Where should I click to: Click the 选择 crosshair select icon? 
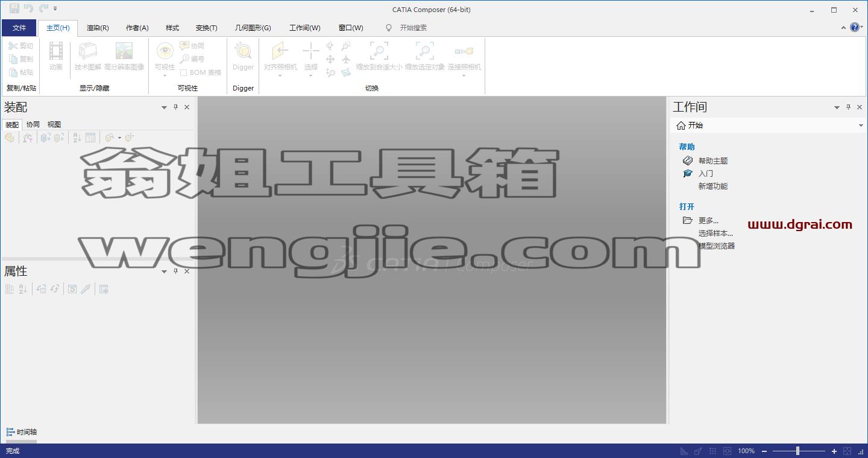tap(311, 51)
